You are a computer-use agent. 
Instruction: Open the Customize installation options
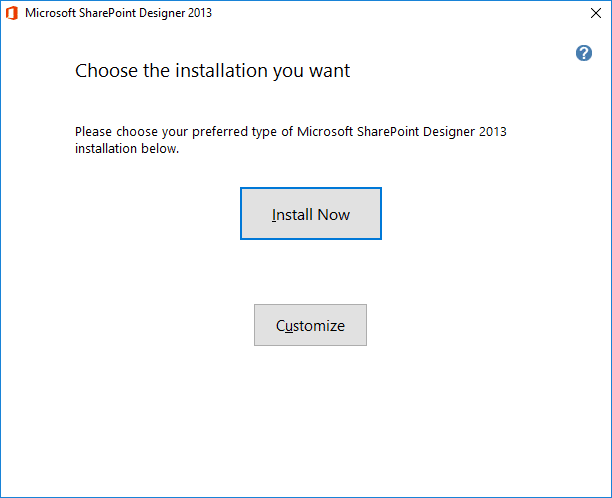click(310, 325)
